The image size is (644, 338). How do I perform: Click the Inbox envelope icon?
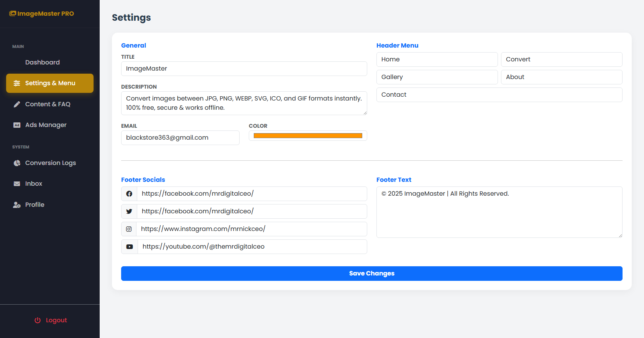pos(17,184)
